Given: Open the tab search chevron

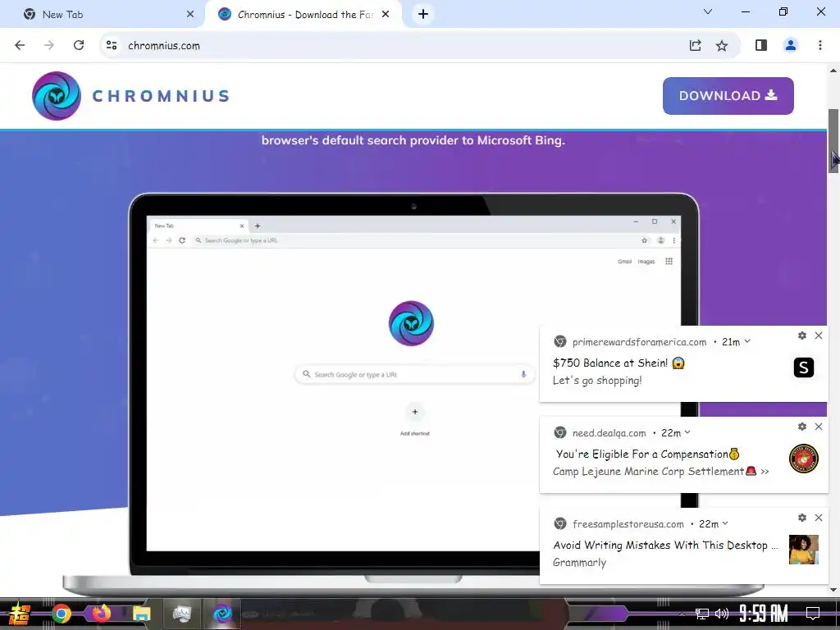Looking at the screenshot, I should click(x=708, y=11).
